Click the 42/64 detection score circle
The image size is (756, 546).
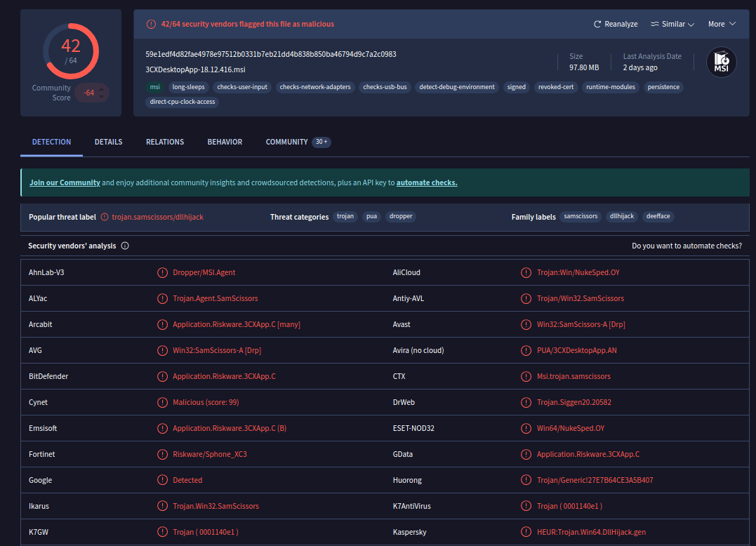(x=71, y=51)
